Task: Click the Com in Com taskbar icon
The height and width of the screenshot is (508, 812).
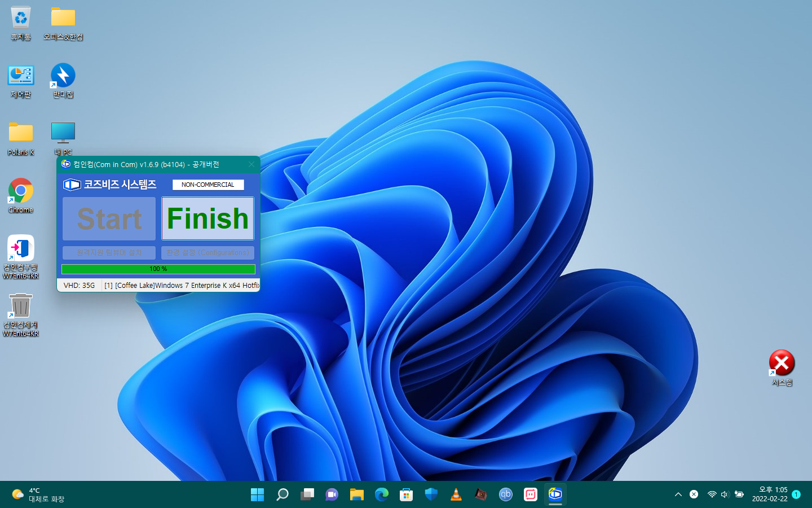Action: click(555, 494)
